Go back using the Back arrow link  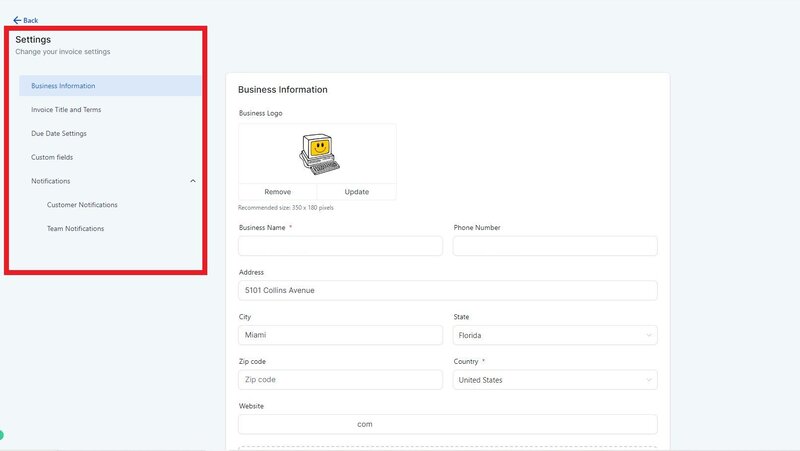click(x=26, y=20)
